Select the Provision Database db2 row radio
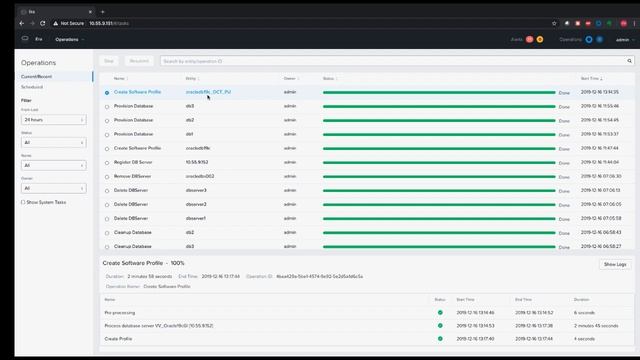Screen dimensions: 640x360 click(x=107, y=121)
